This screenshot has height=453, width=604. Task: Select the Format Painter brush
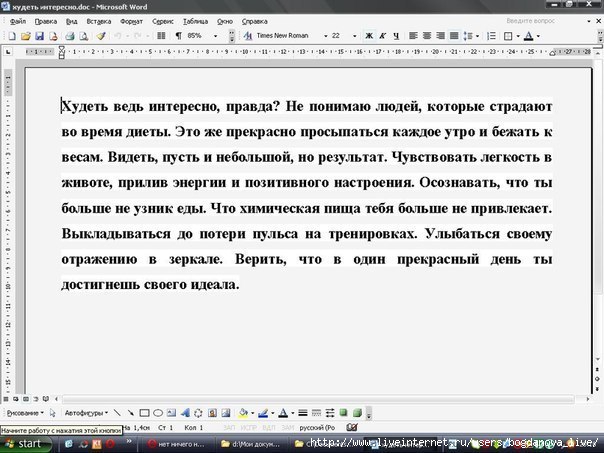(x=101, y=36)
